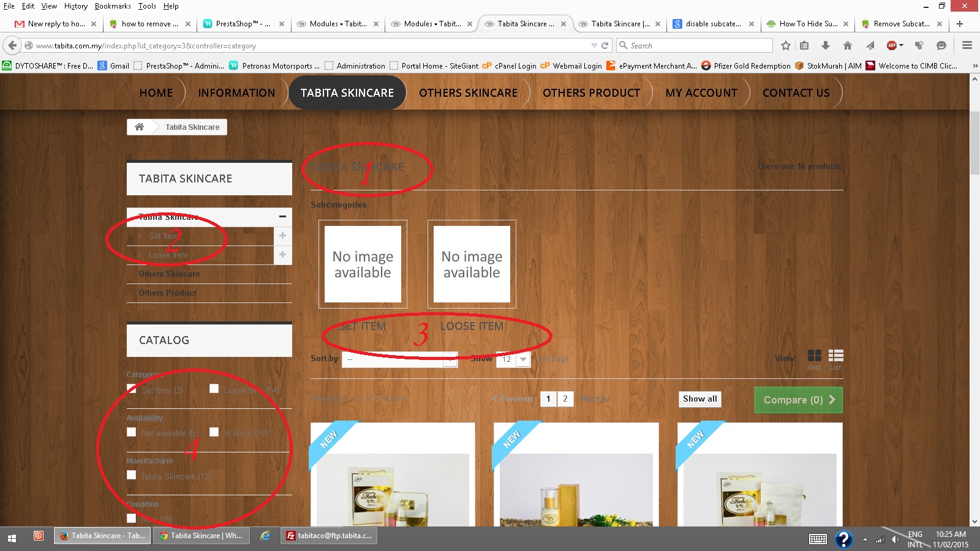Click the home icon in the breadcrumb
Screen dimensions: 980x551
coord(139,127)
